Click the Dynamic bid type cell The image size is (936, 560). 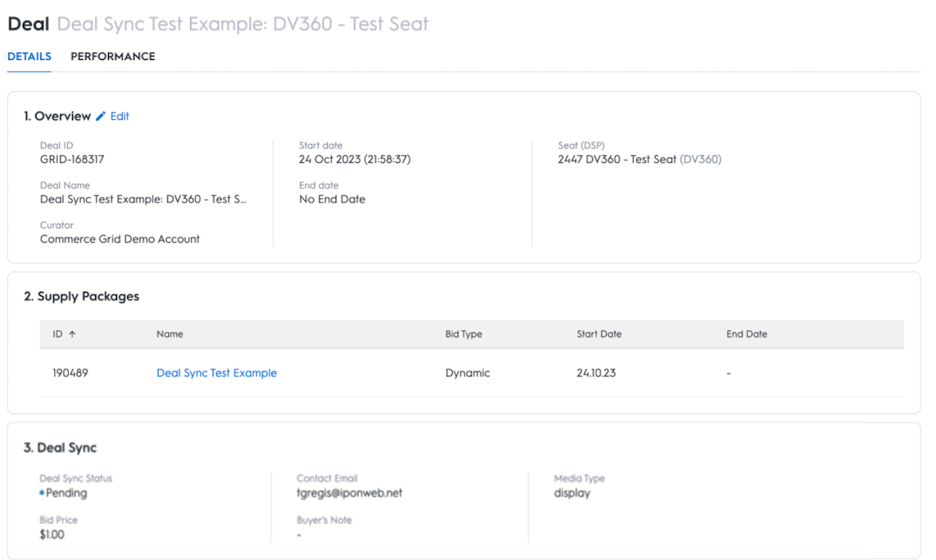tap(467, 373)
